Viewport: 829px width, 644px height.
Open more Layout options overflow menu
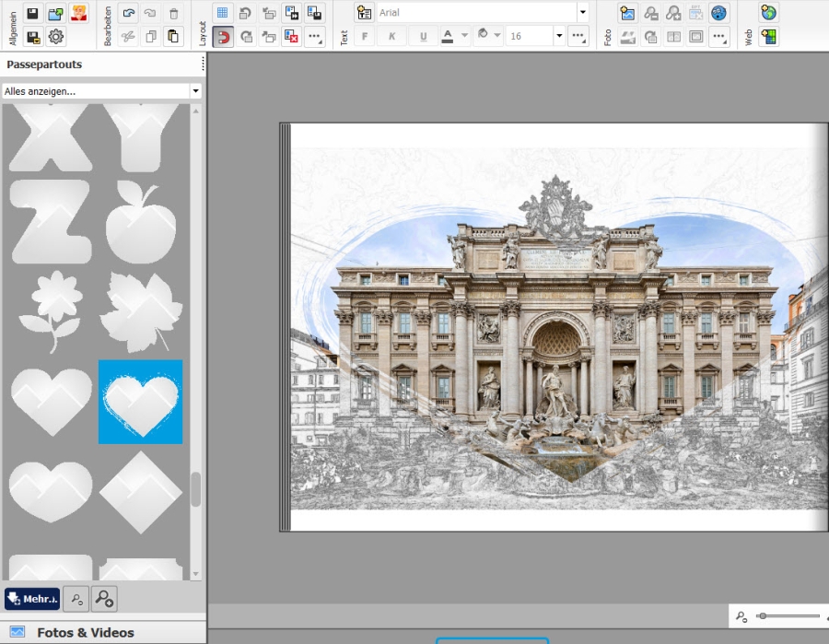(315, 37)
